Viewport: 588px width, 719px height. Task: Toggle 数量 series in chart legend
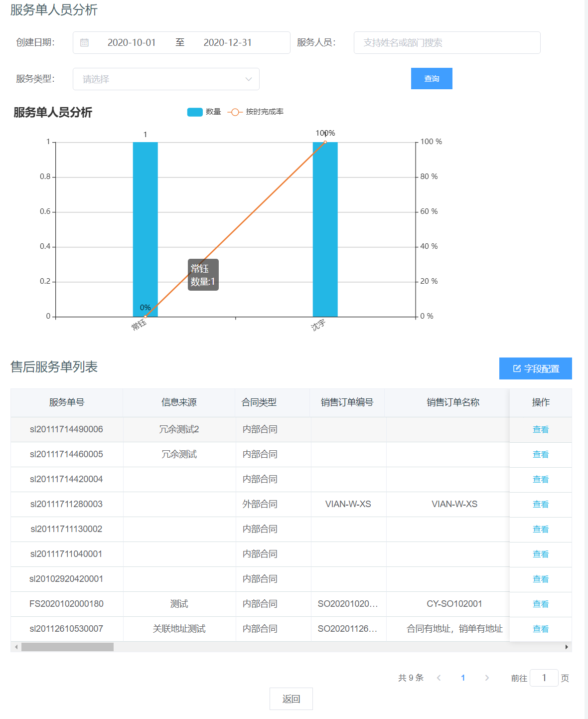coord(204,112)
